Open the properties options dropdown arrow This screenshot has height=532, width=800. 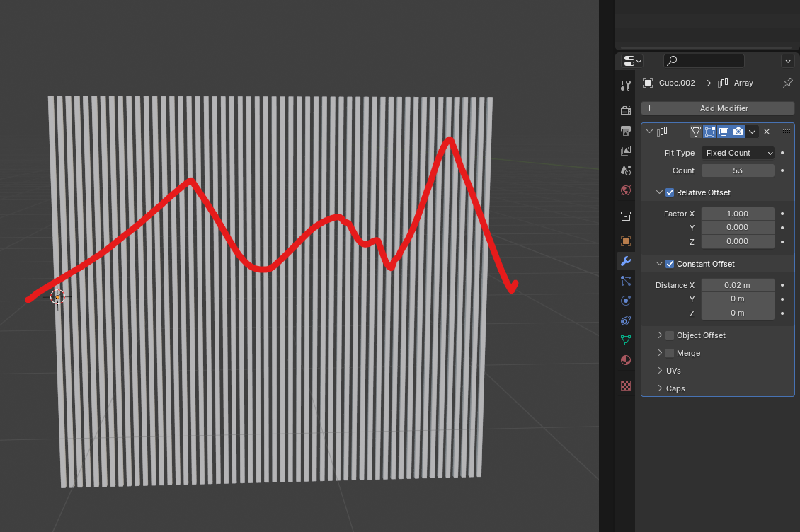788,62
